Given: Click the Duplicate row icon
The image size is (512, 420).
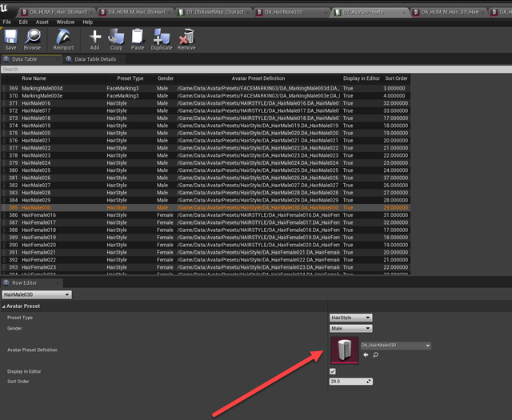Looking at the screenshot, I should point(162,37).
